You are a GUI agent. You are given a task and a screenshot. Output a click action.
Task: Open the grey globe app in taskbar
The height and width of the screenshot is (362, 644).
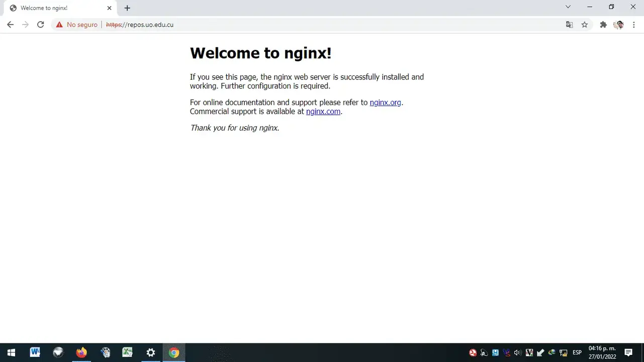coord(58,352)
